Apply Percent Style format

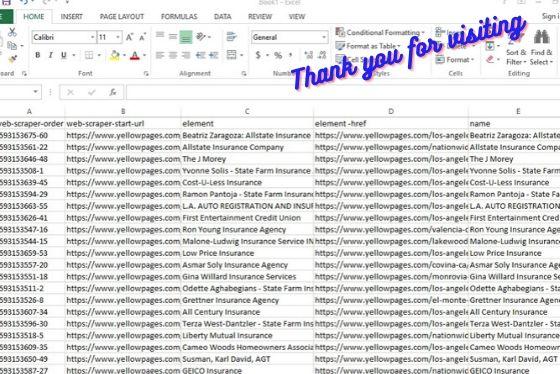pyautogui.click(x=278, y=55)
